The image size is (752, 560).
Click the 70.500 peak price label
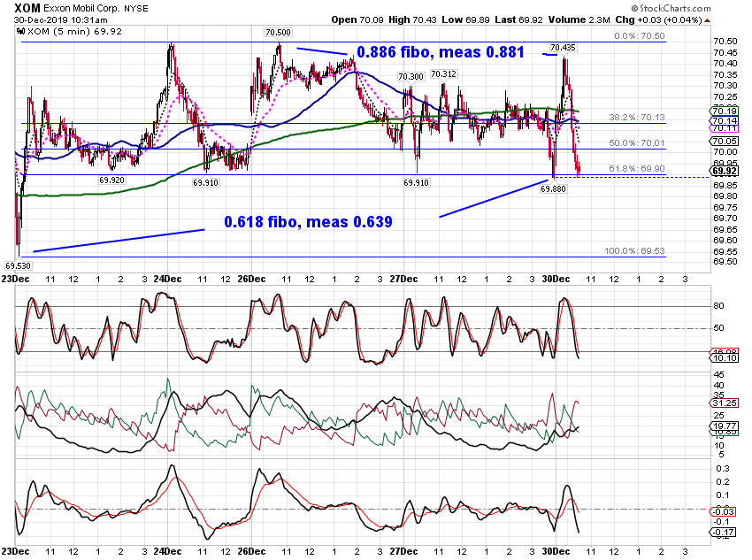tap(278, 33)
